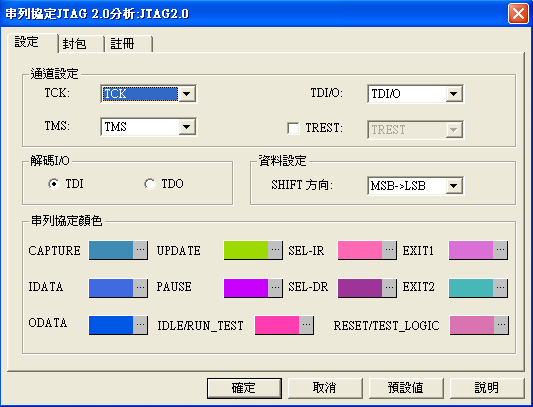
Task: Restore defaults with 預設值 button
Action: [406, 388]
